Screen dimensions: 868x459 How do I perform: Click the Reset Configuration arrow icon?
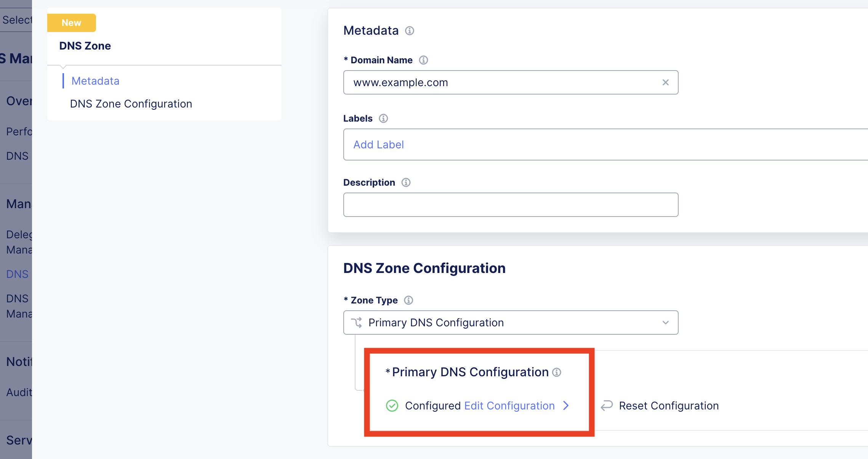607,406
